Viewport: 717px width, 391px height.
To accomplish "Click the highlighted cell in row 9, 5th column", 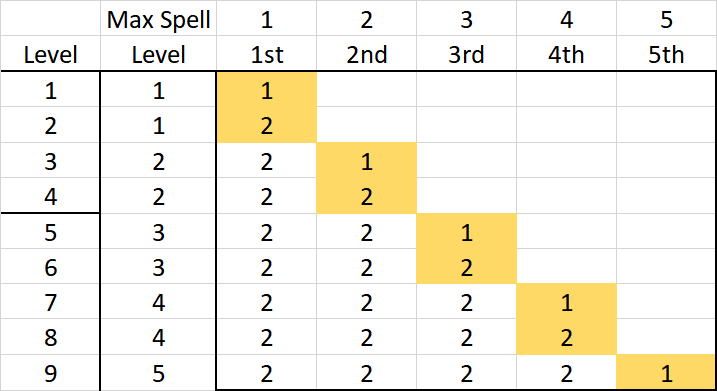I will pos(666,373).
